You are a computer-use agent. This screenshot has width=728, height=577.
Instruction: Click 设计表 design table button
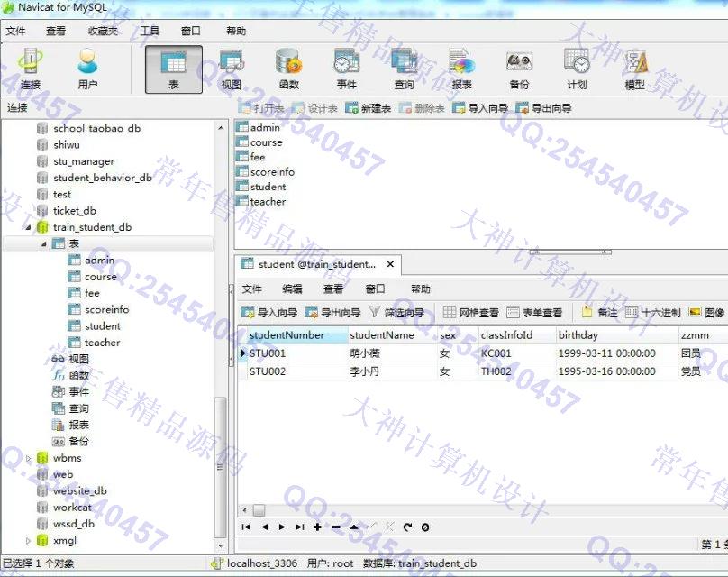[x=314, y=108]
